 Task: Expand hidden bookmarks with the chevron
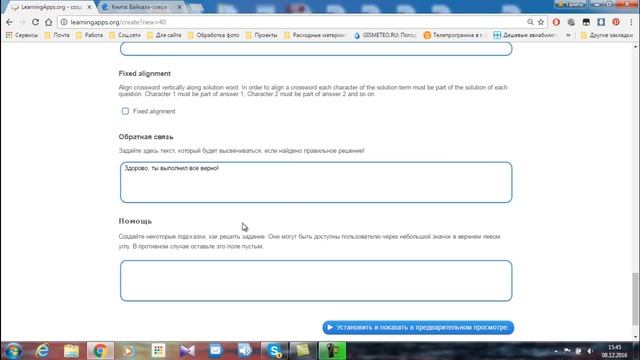click(568, 35)
